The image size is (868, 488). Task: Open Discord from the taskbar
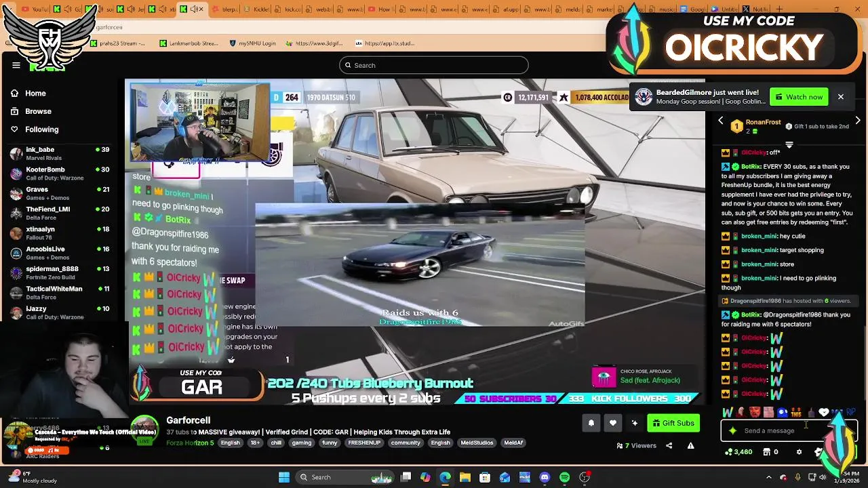545,477
